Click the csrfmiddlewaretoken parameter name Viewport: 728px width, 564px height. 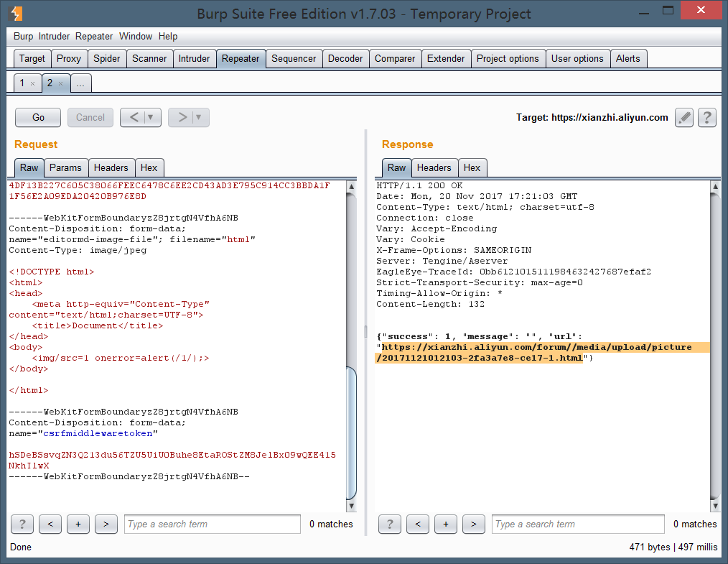coord(98,433)
